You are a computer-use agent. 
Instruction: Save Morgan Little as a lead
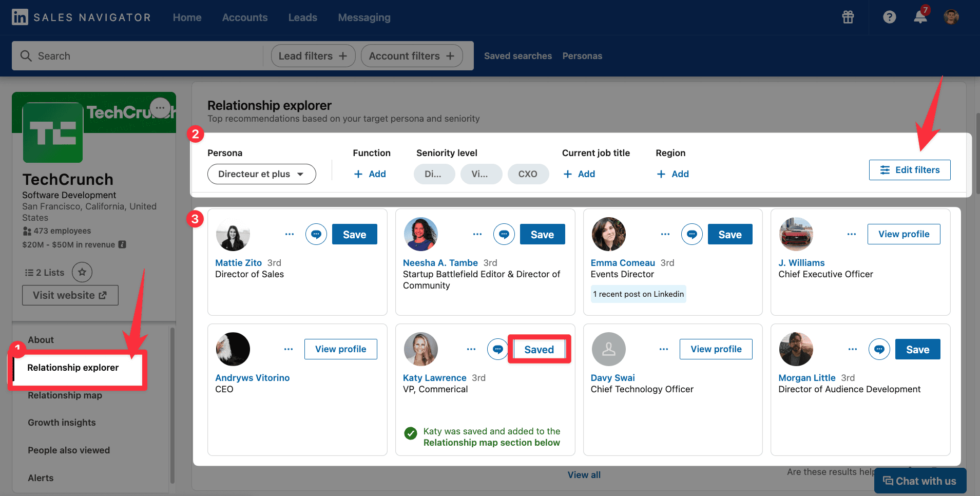918,349
